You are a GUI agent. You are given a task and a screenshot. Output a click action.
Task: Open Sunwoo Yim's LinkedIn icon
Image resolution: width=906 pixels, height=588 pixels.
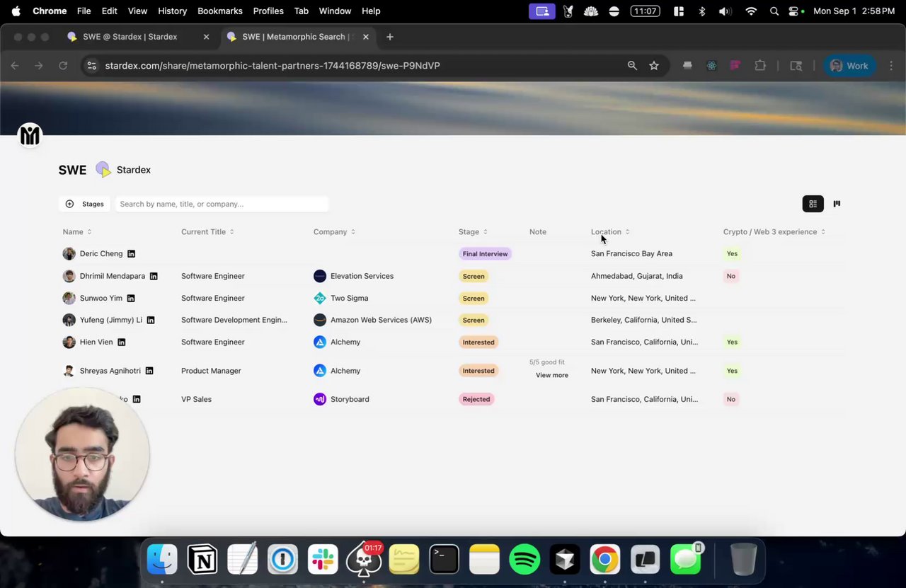coord(131,299)
